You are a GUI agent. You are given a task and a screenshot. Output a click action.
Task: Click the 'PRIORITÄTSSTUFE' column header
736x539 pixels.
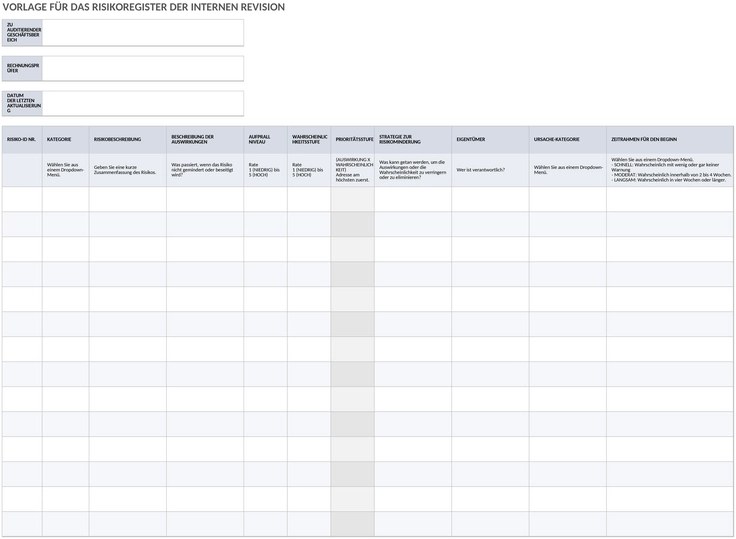coord(353,139)
